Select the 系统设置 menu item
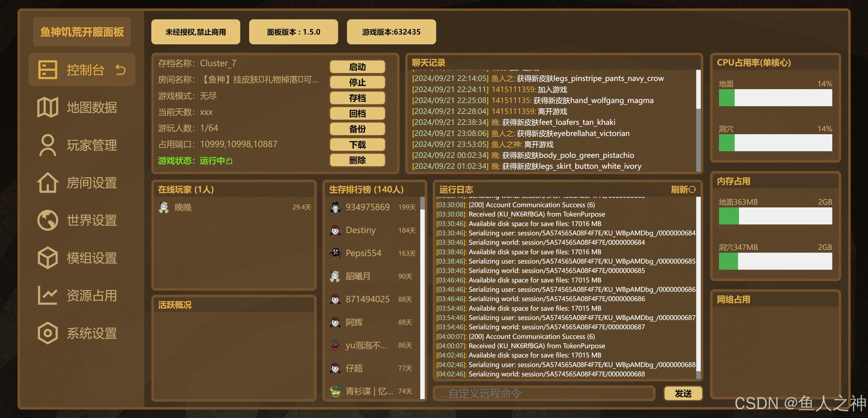Viewport: 868px width, 418px height. [x=92, y=333]
